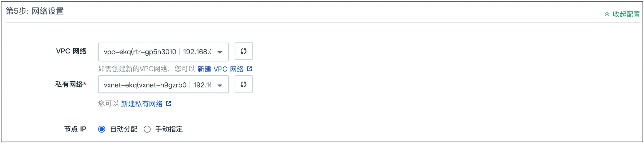Click the VPC 网络 field label
The height and width of the screenshot is (143, 644).
71,51
